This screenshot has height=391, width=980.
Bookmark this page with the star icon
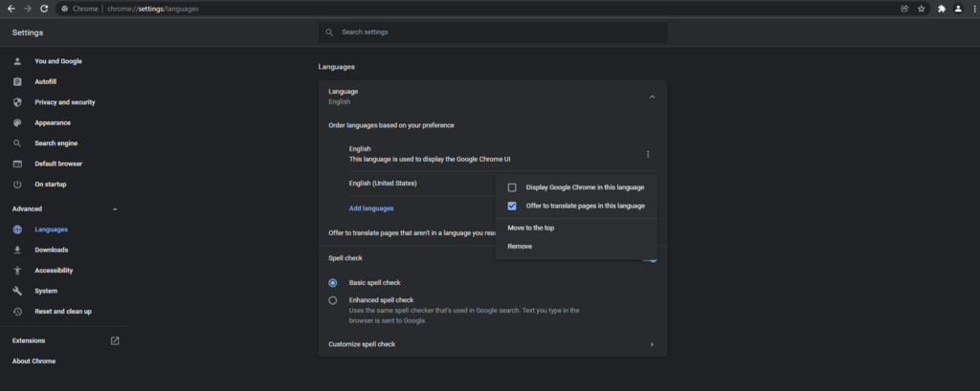coord(922,9)
